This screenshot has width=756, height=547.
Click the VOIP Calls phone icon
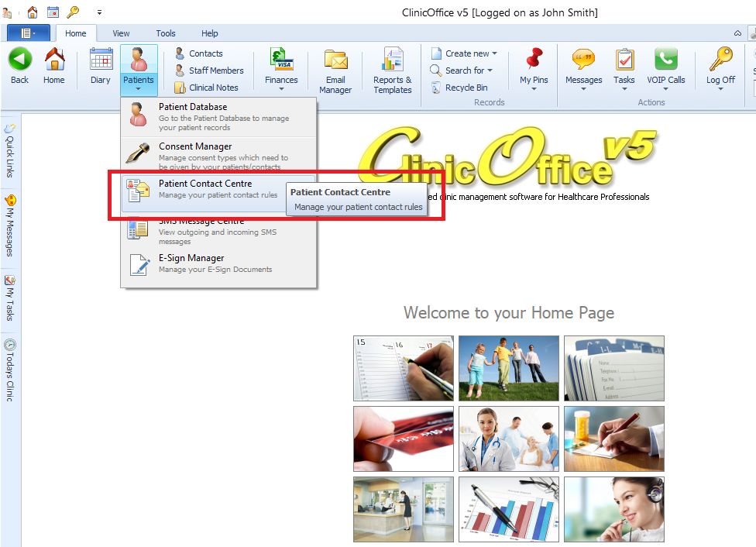(665, 60)
